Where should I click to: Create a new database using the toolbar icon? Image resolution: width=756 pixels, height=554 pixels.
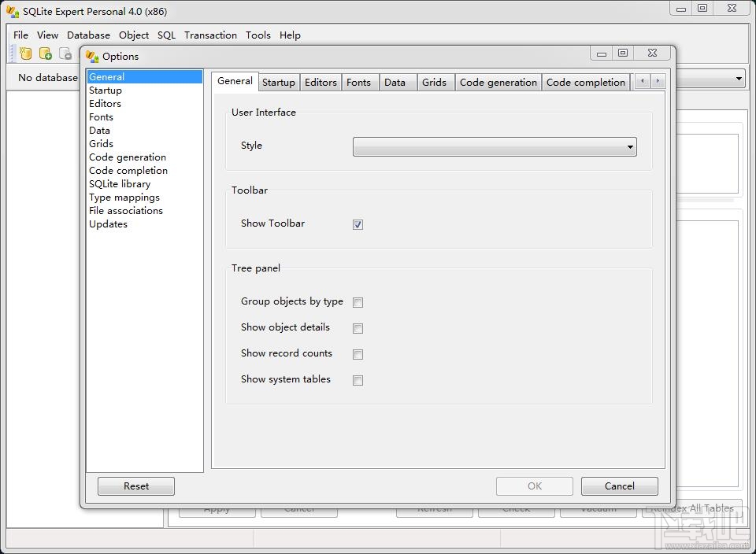click(25, 53)
